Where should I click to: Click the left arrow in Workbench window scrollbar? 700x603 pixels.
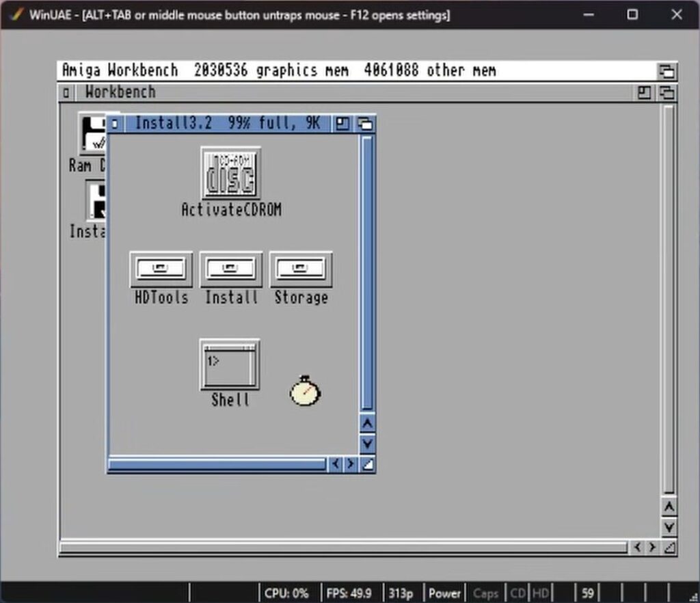pyautogui.click(x=637, y=547)
